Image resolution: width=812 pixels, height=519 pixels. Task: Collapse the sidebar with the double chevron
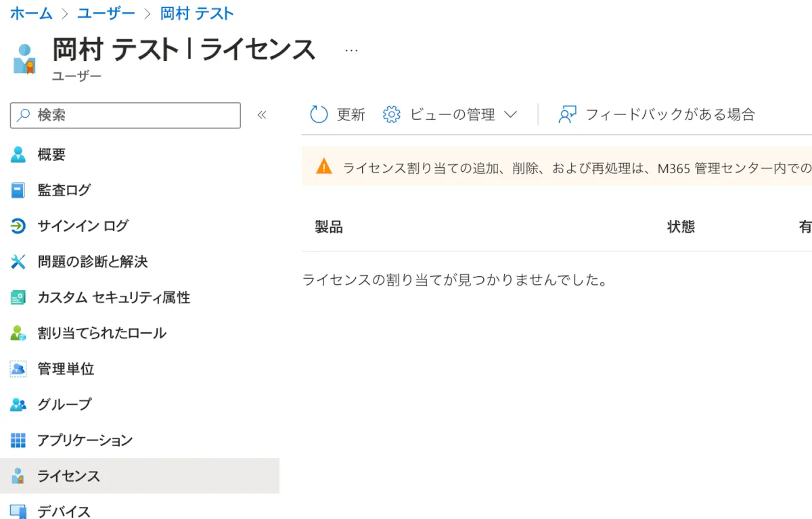[x=262, y=115]
